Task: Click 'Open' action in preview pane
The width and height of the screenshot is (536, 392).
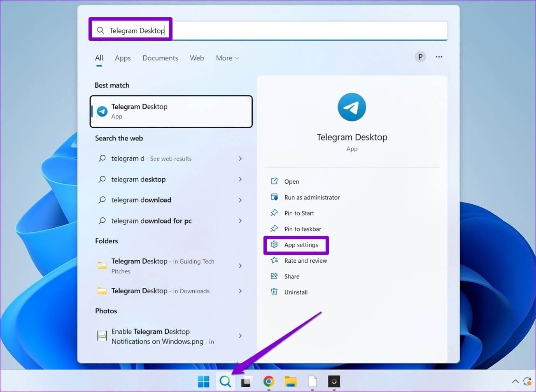Action: (291, 182)
